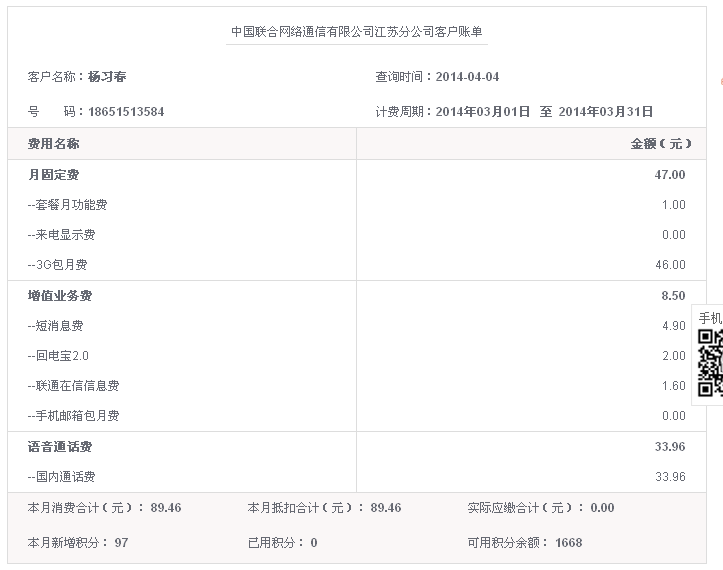
Task: Click the customer name 杨习春
Action: click(x=107, y=77)
